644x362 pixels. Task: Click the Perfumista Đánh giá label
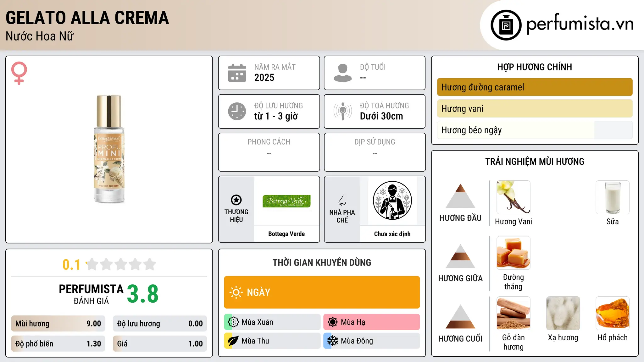click(x=91, y=294)
